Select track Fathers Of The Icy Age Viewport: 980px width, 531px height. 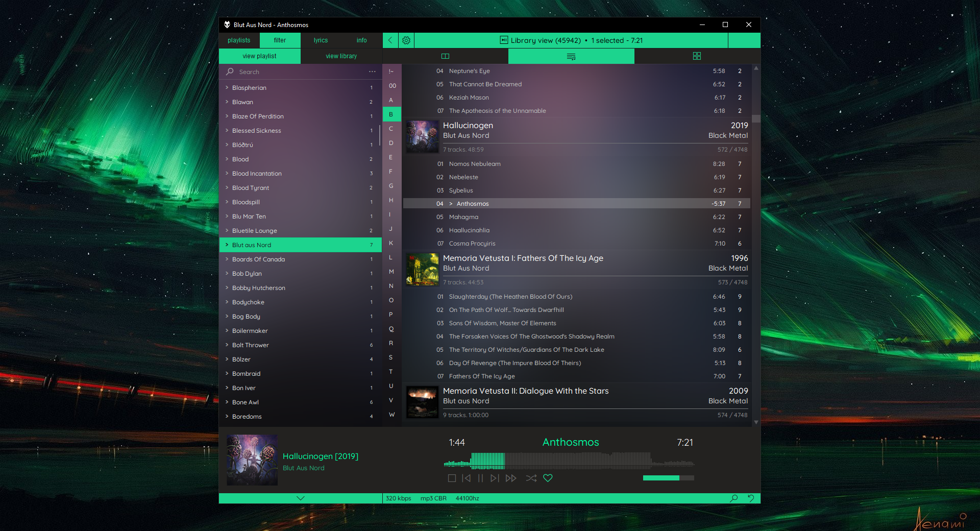tap(577, 376)
